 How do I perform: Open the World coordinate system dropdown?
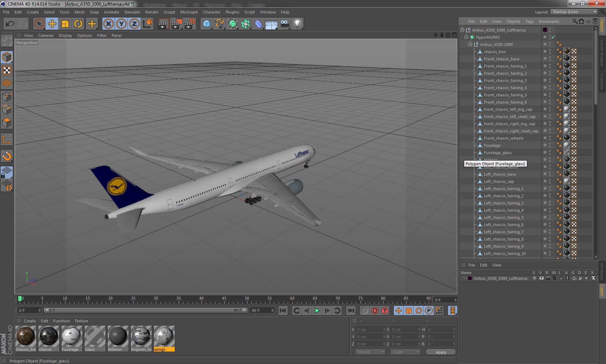pyautogui.click(x=370, y=352)
